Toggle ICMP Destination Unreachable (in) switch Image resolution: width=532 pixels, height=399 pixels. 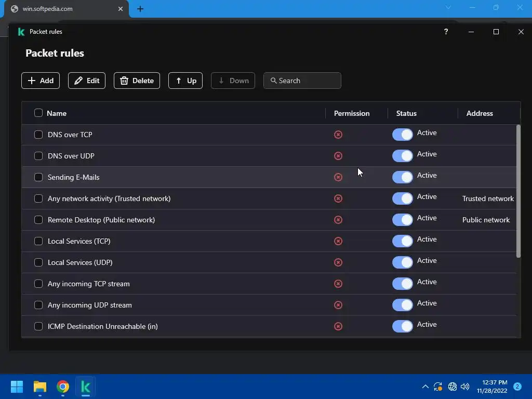coord(403,326)
